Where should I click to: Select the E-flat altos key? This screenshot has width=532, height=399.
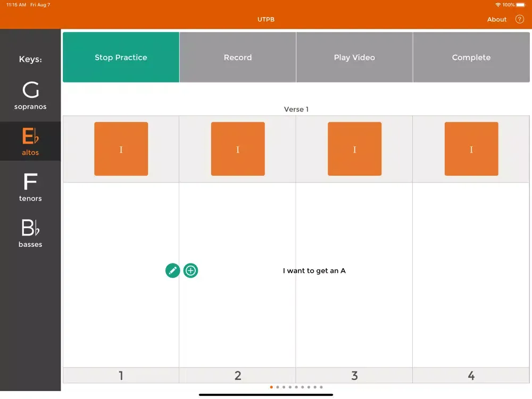[30, 141]
